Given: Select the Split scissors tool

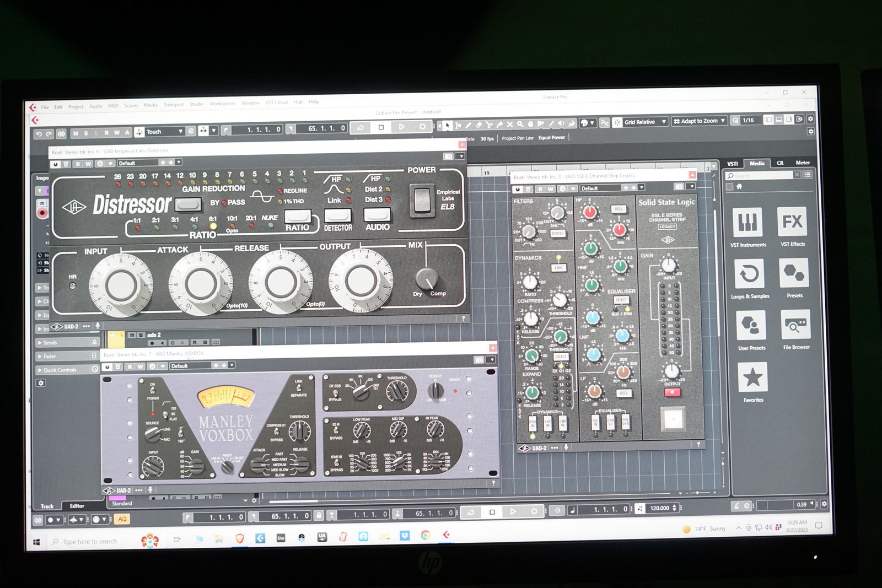Looking at the screenshot, I should point(489,125).
